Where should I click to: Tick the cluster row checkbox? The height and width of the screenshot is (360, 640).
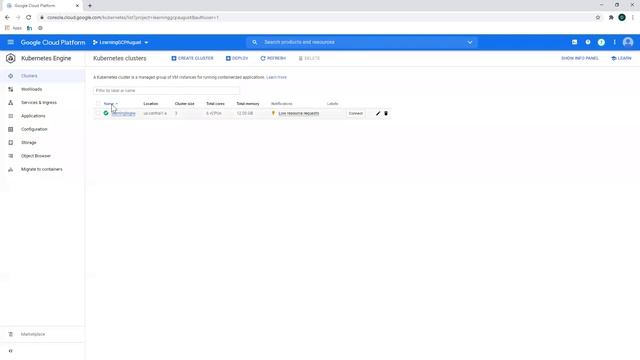[98, 113]
